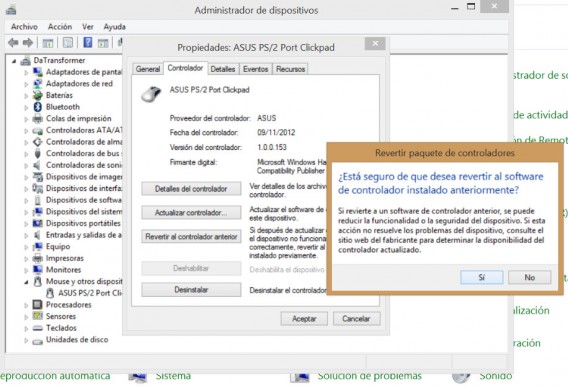
Task: Click Actualizar controlador... button
Action: pyautogui.click(x=191, y=213)
